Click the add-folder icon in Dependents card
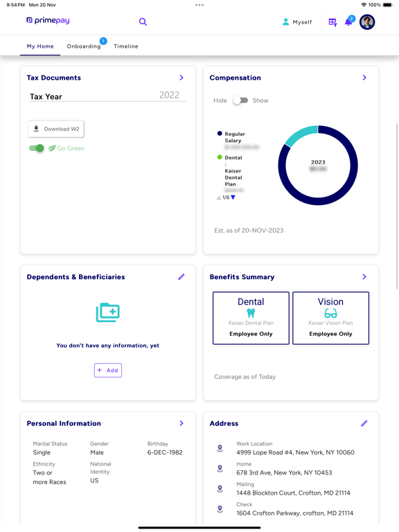This screenshot has width=399, height=532. pos(108,312)
